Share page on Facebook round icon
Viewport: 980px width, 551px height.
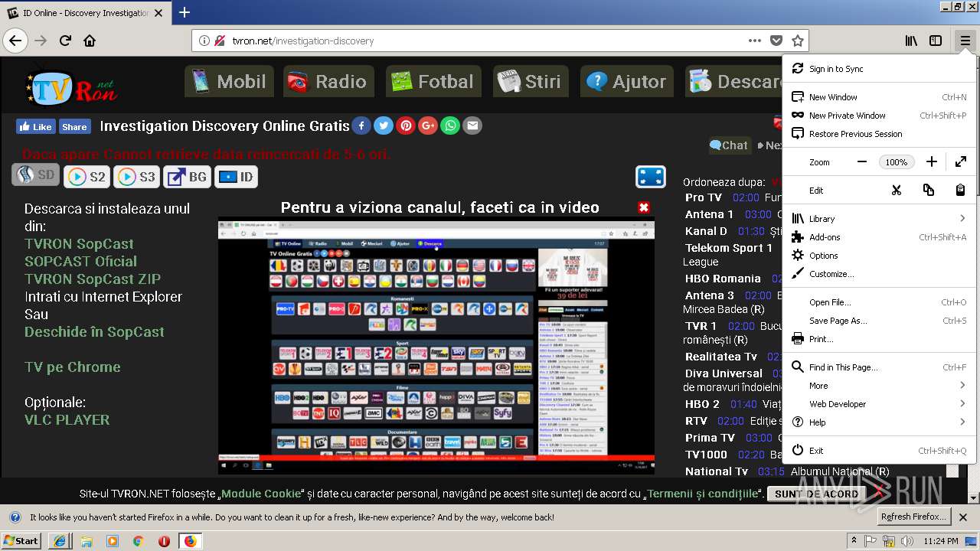361,126
